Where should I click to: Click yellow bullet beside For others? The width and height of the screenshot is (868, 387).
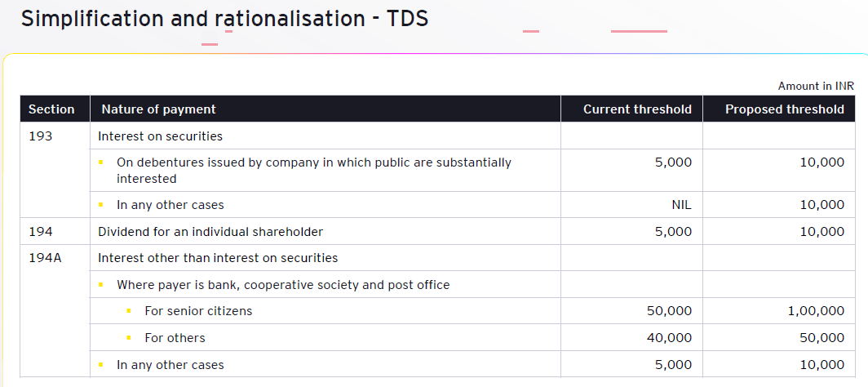coord(128,338)
